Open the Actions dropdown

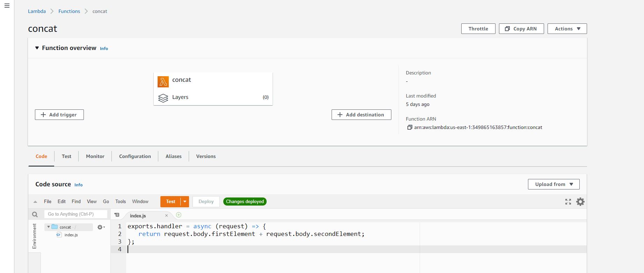point(567,29)
